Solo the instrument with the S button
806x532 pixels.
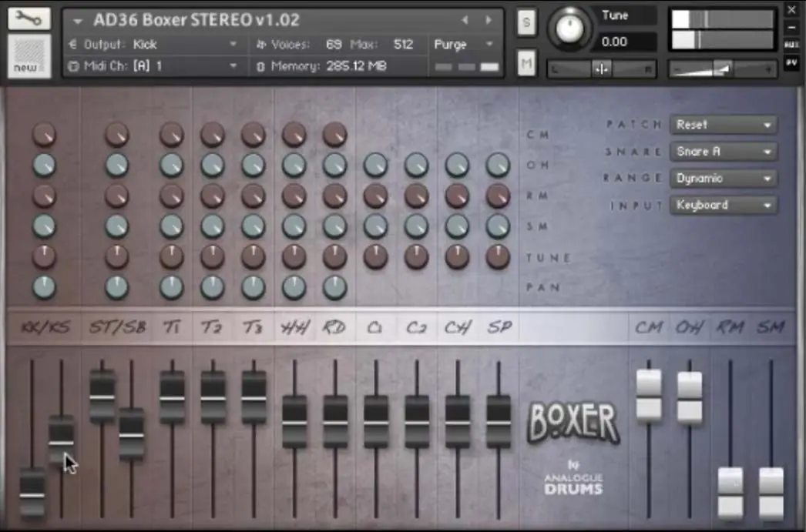pos(526,22)
